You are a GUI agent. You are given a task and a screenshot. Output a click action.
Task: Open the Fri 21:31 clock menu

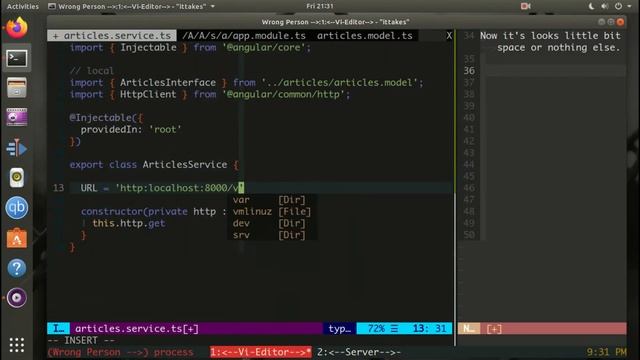[320, 6]
